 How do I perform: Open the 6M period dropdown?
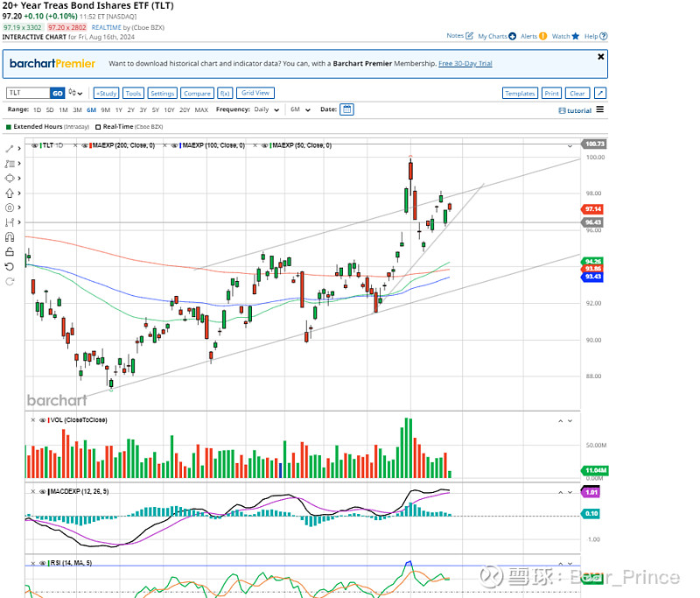tap(300, 109)
